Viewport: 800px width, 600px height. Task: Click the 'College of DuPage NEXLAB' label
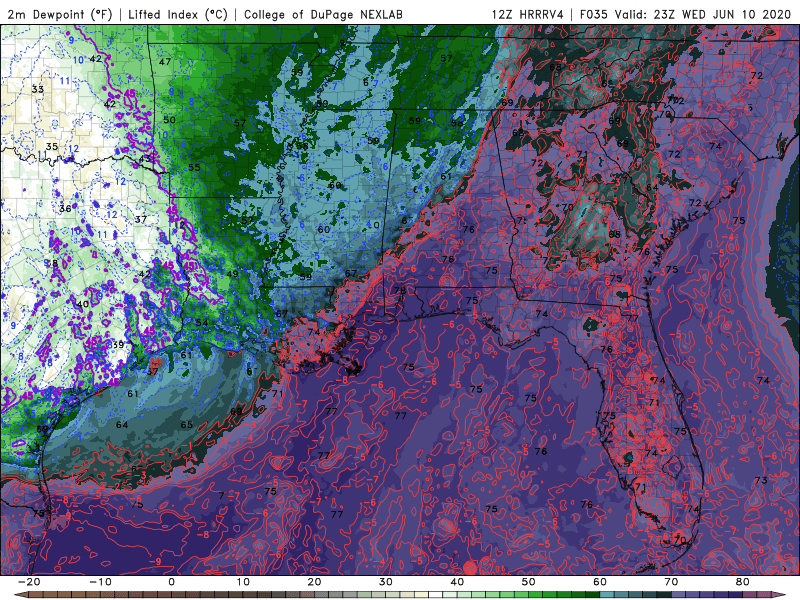pos(323,14)
